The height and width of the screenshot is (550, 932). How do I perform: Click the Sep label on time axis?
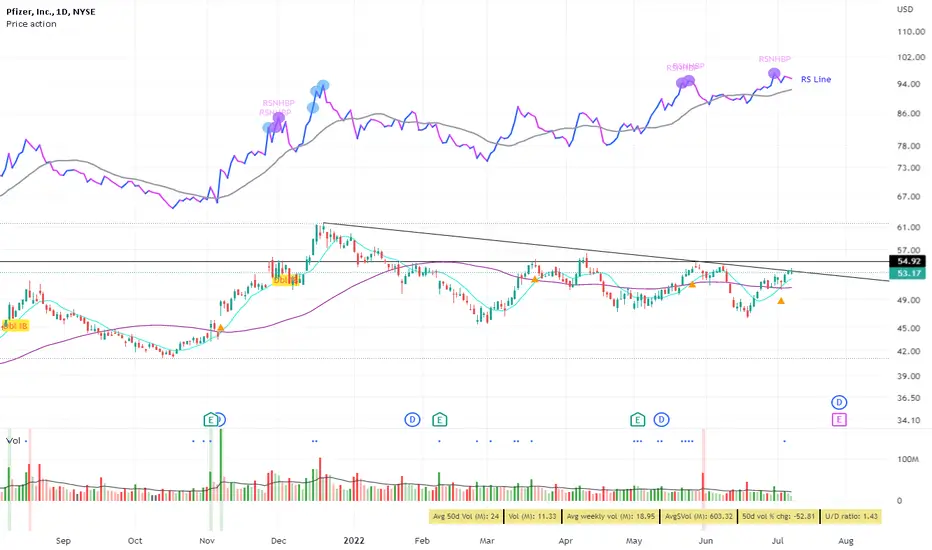tap(63, 540)
